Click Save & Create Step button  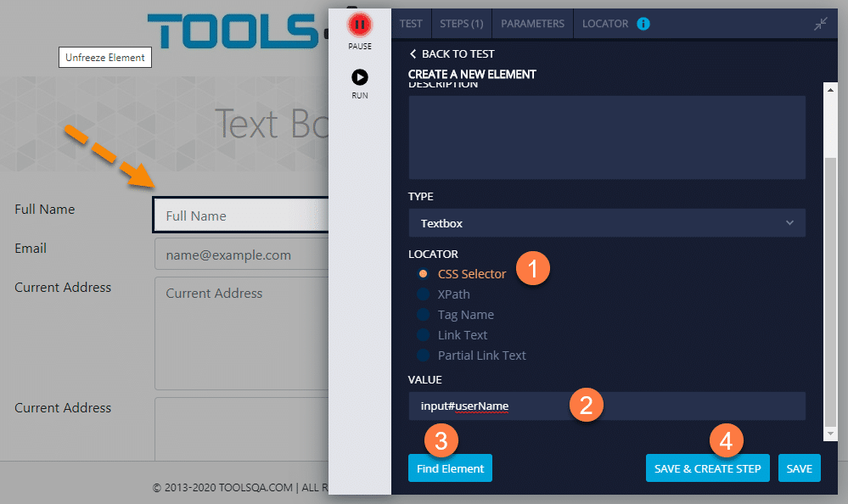point(708,468)
